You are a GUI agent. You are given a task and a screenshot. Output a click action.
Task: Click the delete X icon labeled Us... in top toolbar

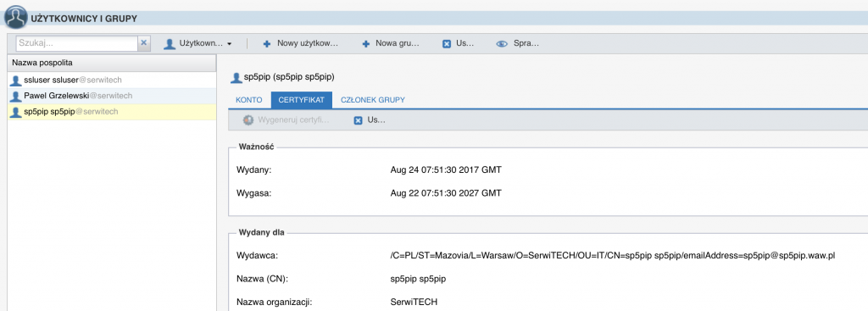tap(447, 44)
